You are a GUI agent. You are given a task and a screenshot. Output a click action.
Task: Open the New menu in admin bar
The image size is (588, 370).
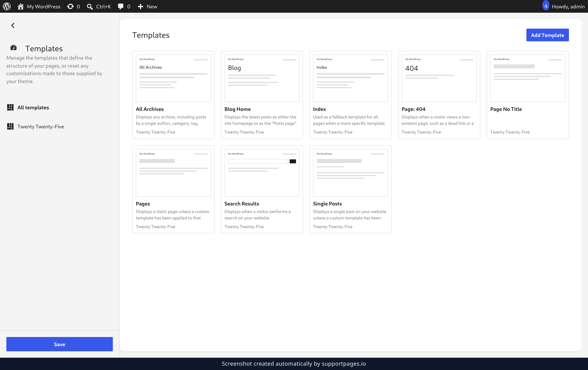tap(147, 7)
